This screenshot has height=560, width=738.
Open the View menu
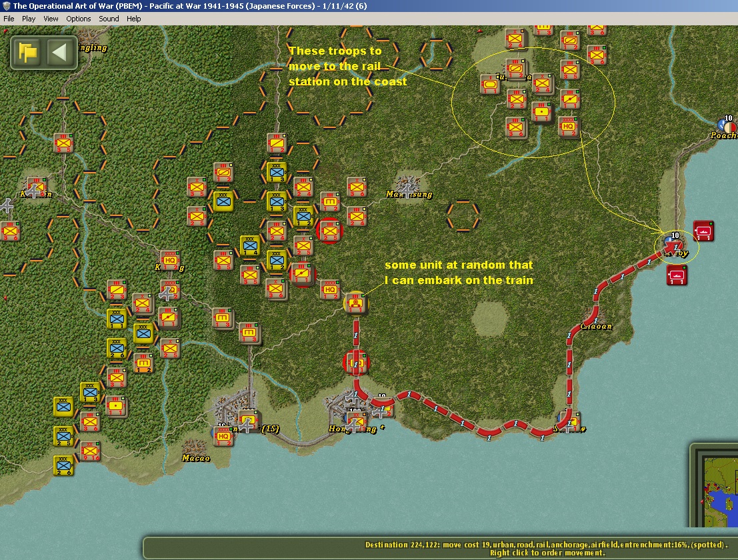click(51, 19)
